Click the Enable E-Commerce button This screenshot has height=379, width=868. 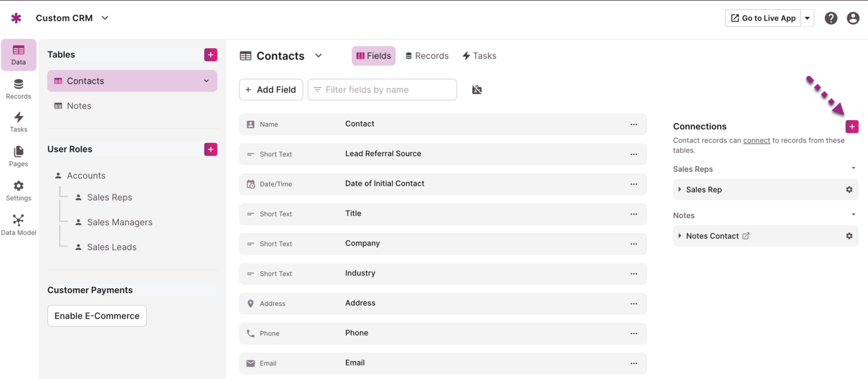pos(97,316)
